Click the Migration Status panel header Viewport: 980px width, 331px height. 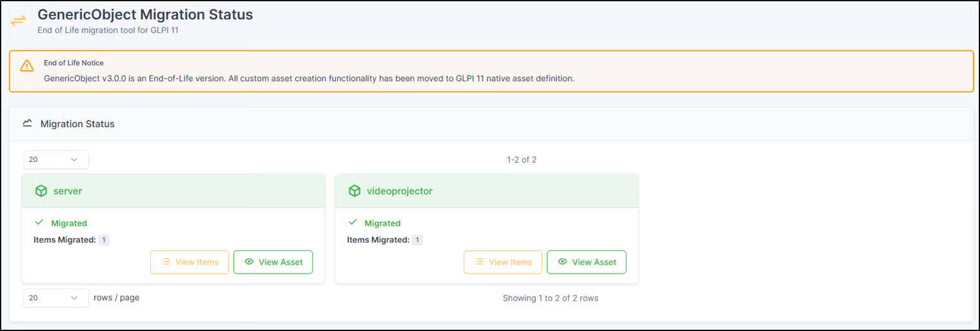pos(77,124)
